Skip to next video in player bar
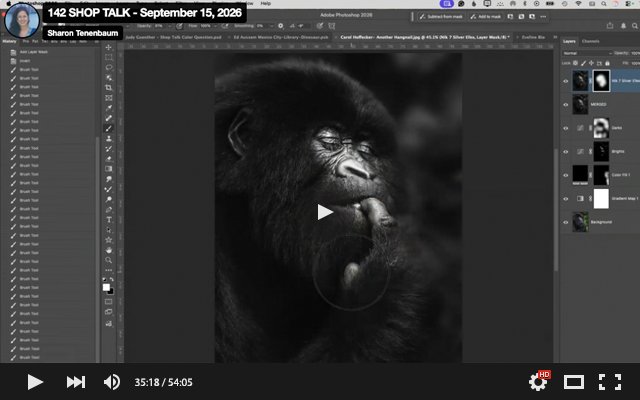640x400 pixels. tap(76, 382)
